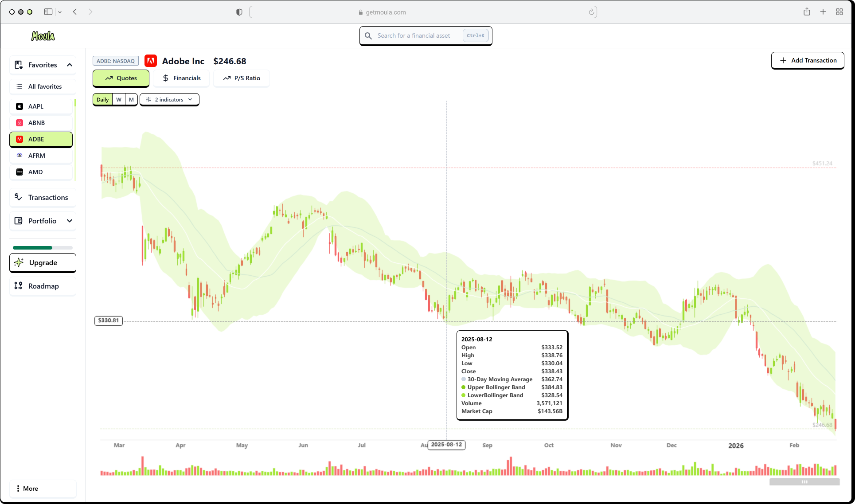Click the Airbnb icon beside ABNB
This screenshot has width=855, height=504.
20,123
